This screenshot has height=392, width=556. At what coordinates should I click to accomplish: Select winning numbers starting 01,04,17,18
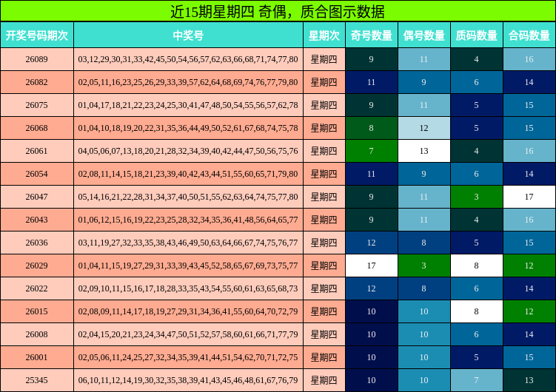[x=188, y=105]
